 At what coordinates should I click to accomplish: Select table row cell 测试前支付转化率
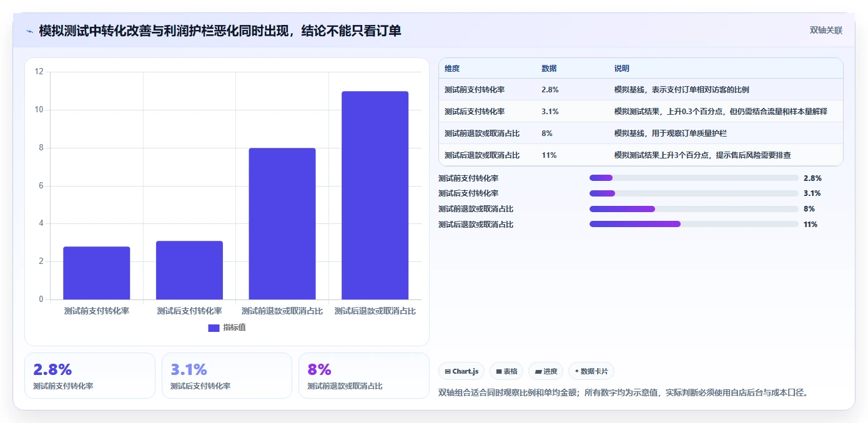[x=475, y=90]
